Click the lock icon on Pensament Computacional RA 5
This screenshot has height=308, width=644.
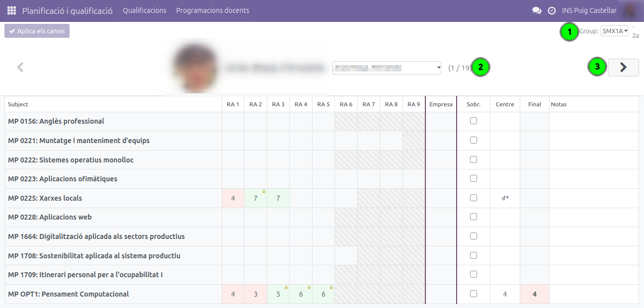pyautogui.click(x=331, y=287)
